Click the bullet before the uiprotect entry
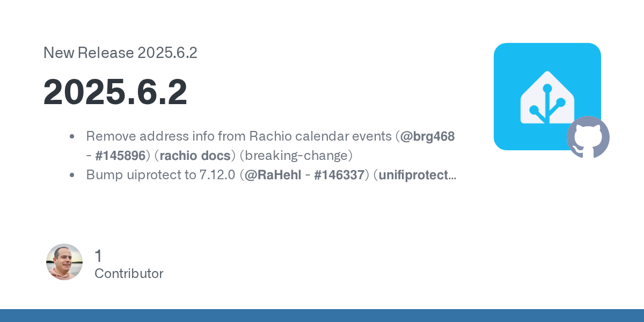644x322 pixels. [x=72, y=175]
